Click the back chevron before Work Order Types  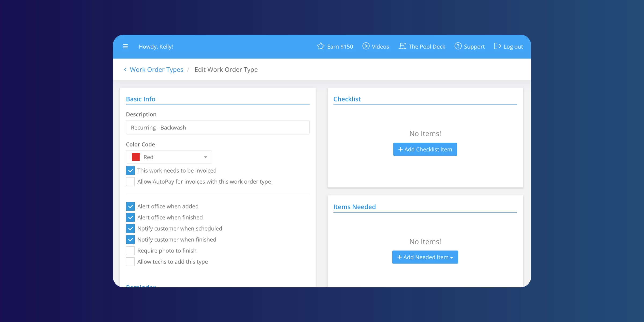125,69
